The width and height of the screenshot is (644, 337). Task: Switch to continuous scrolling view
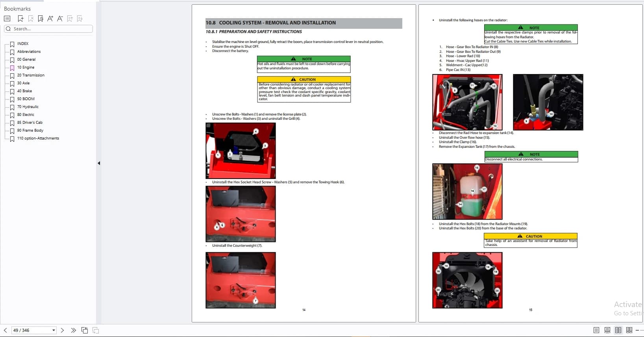pos(607,330)
